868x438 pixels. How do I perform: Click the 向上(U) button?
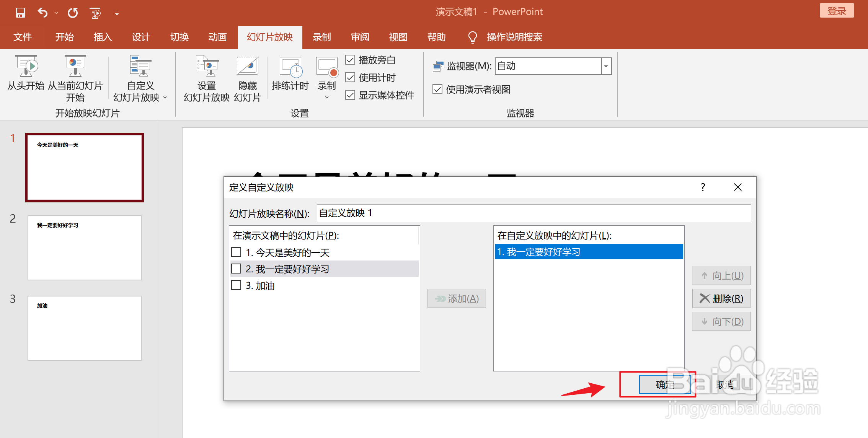click(721, 275)
